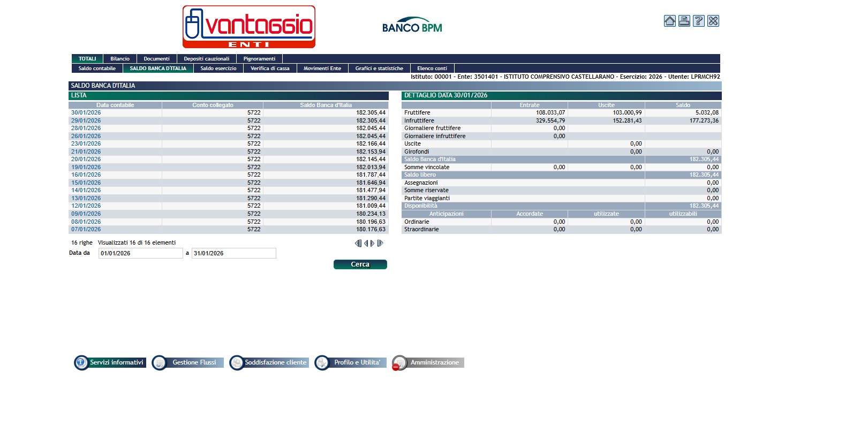Open Movimenti Ente submenu
Viewport: 868px width, 440px height.
(322, 69)
